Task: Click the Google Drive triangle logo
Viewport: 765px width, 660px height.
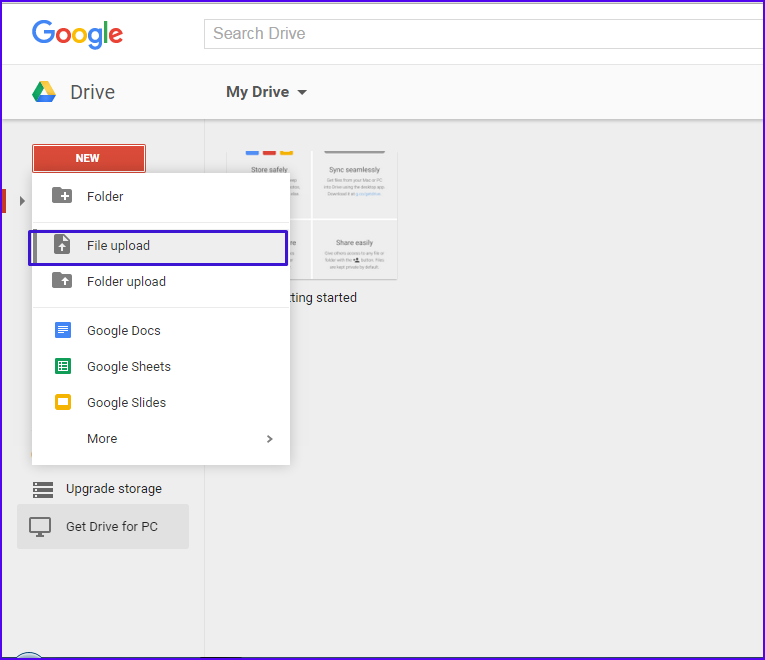Action: pos(44,92)
